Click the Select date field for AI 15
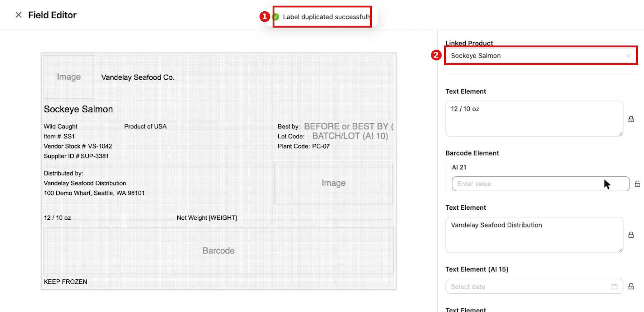The image size is (644, 312). click(534, 286)
